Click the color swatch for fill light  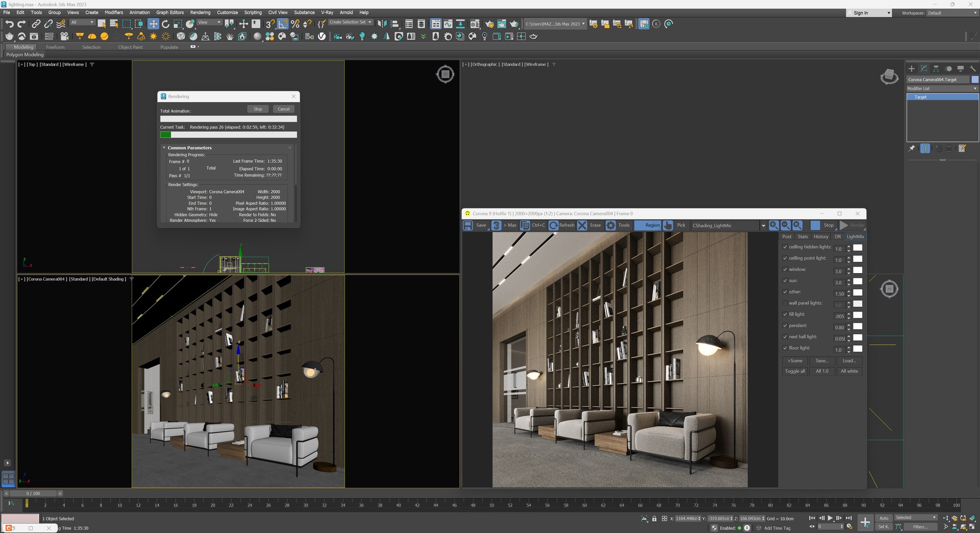pos(858,315)
